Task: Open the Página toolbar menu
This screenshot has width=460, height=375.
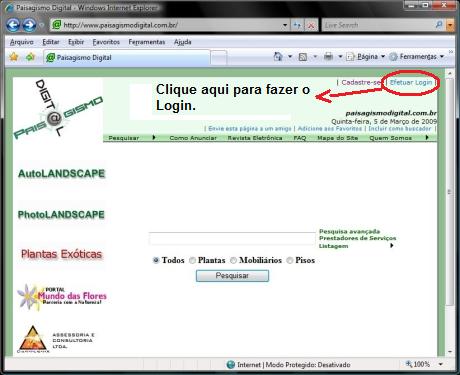Action: pos(366,57)
